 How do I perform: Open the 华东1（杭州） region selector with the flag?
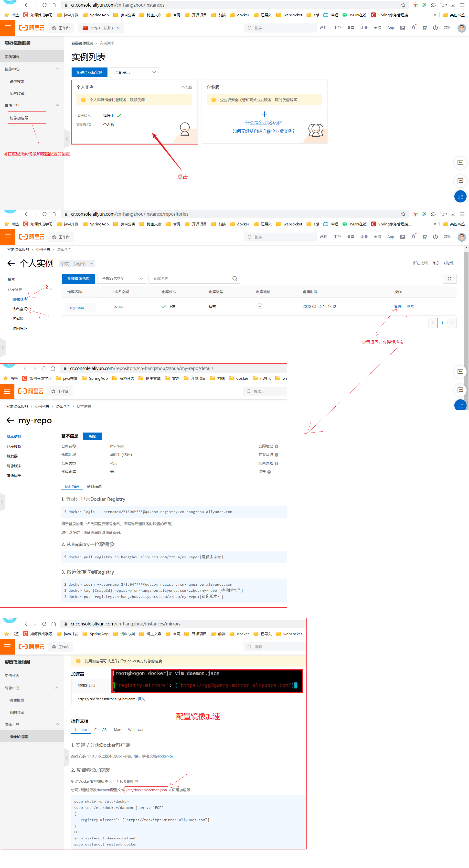click(101, 28)
